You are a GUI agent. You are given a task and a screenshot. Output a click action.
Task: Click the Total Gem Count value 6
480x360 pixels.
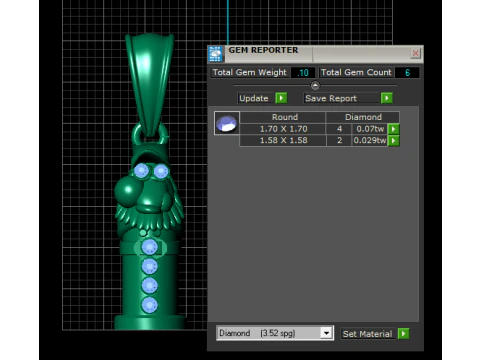(x=407, y=73)
